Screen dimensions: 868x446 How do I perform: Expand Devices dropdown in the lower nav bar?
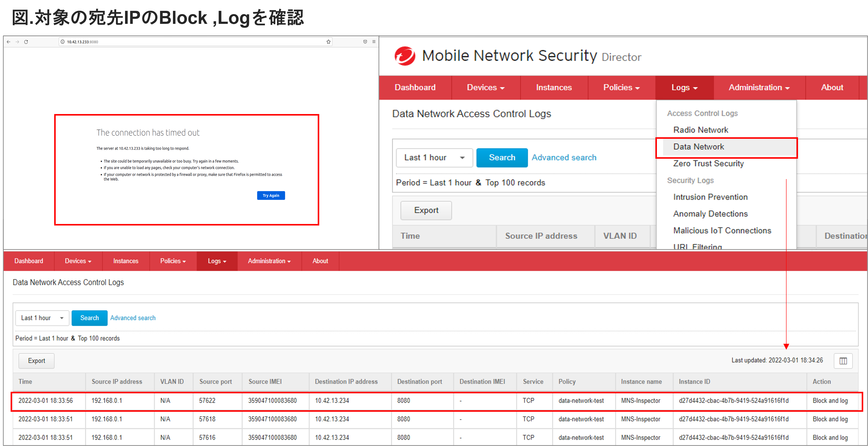(x=78, y=261)
